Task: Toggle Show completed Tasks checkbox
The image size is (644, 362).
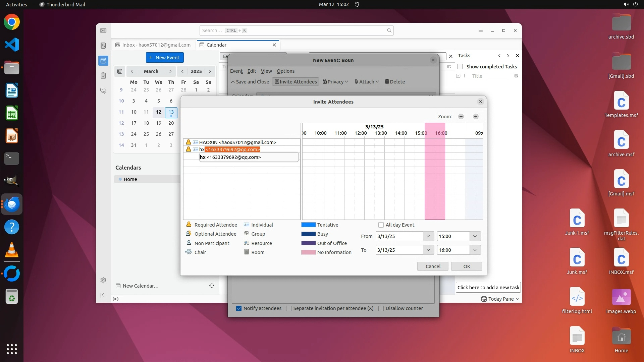Action: tap(460, 66)
